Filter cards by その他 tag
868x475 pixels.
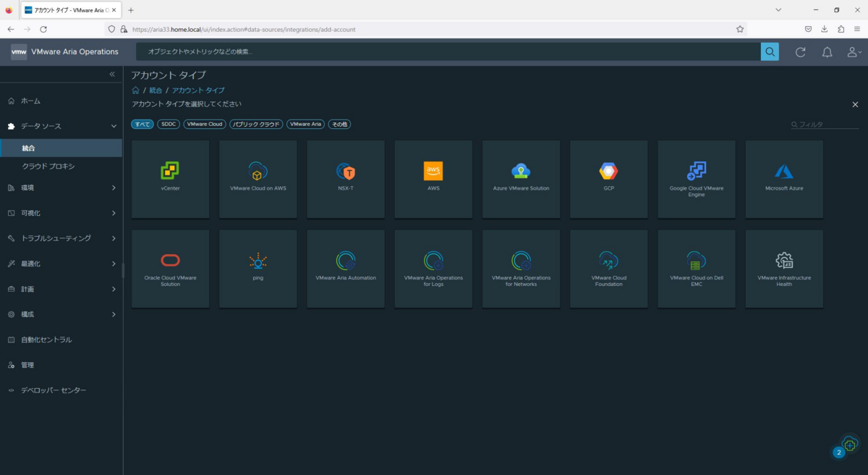339,125
